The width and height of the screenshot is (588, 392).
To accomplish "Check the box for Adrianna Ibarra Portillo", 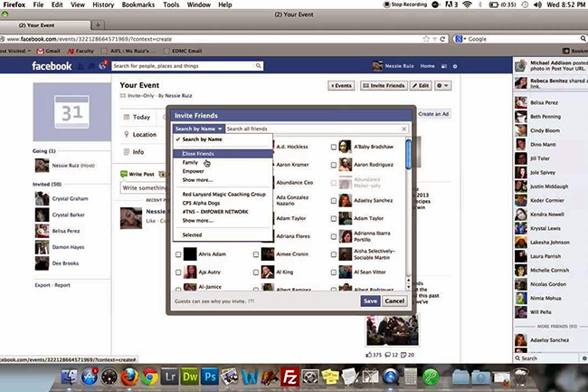I will tap(334, 236).
